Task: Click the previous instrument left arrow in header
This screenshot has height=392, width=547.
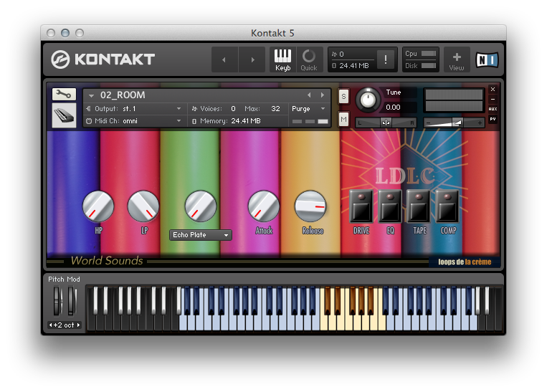Action: tap(224, 60)
